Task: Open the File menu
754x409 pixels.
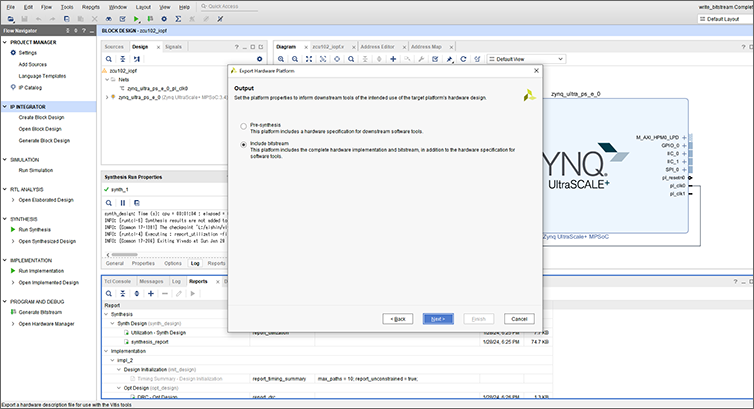Action: 11,7
